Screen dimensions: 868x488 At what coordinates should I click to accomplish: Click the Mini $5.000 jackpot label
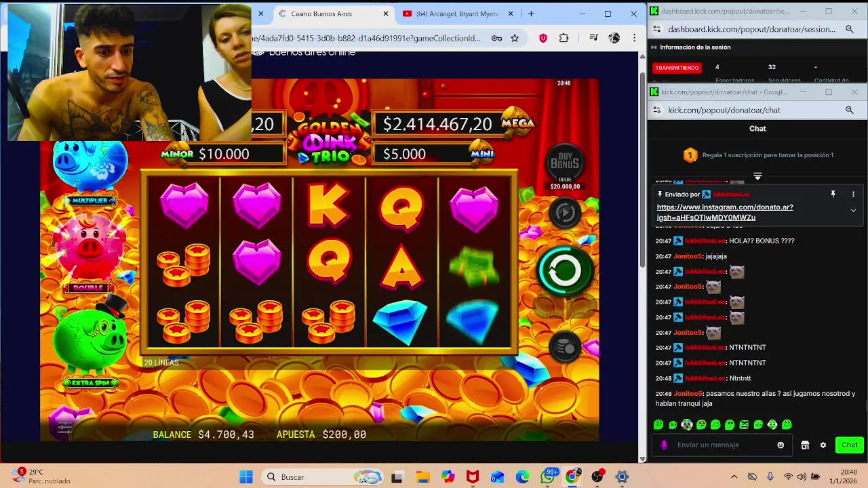click(434, 154)
